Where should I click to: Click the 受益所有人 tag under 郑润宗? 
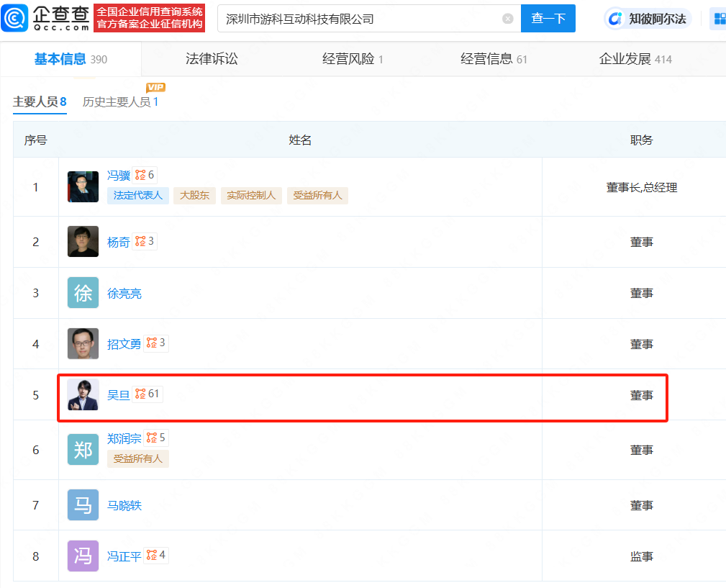click(x=138, y=458)
